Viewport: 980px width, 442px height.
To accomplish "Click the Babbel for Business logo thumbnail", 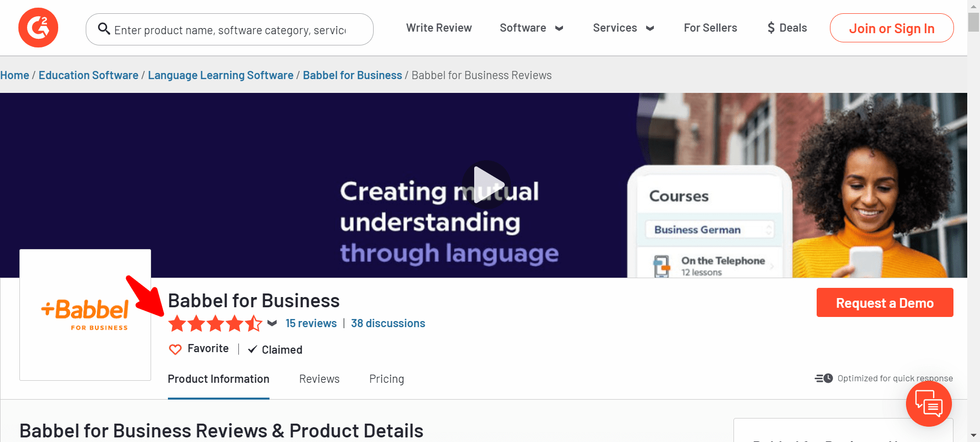I will [85, 314].
